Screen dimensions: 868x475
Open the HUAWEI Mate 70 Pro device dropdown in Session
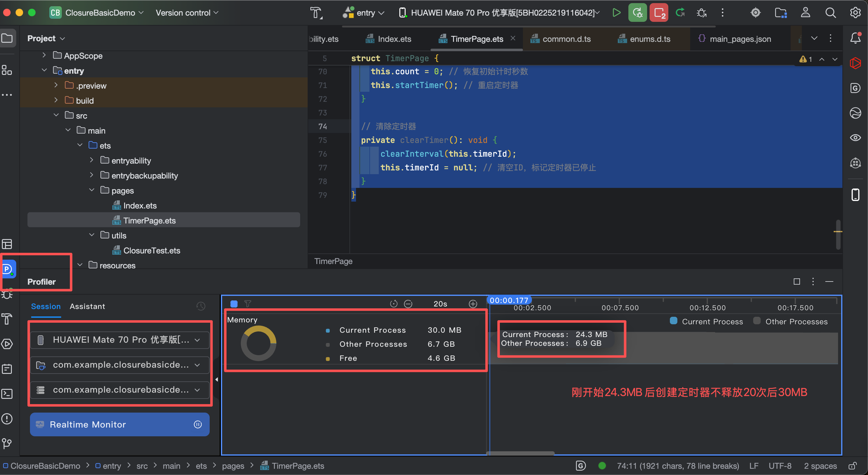(119, 340)
